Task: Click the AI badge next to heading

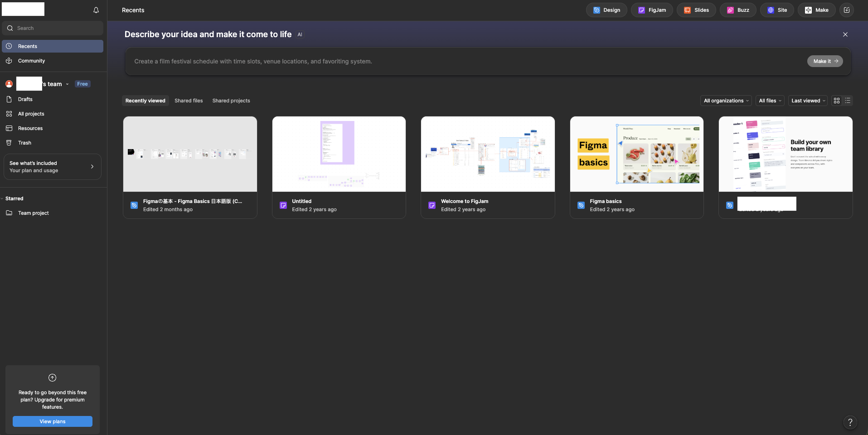Action: point(300,34)
